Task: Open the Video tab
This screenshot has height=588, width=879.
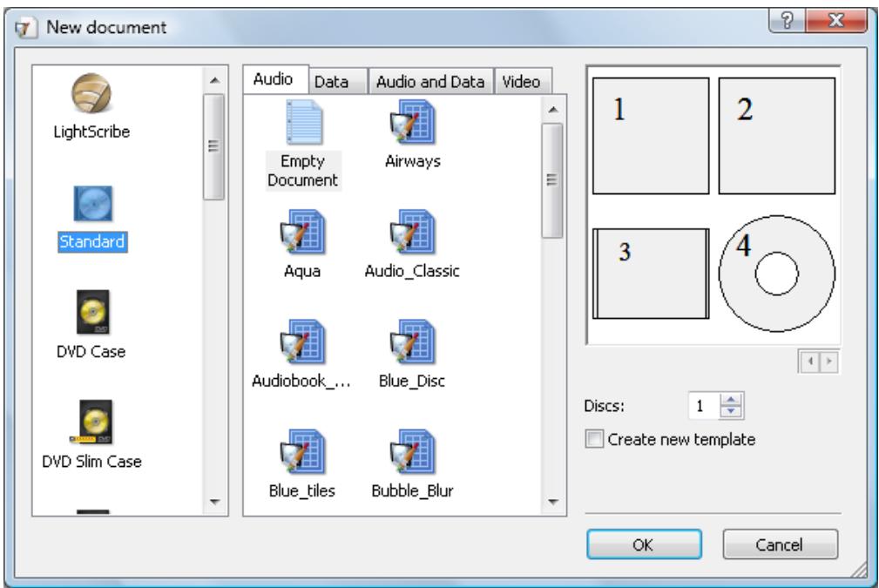Action: [523, 81]
